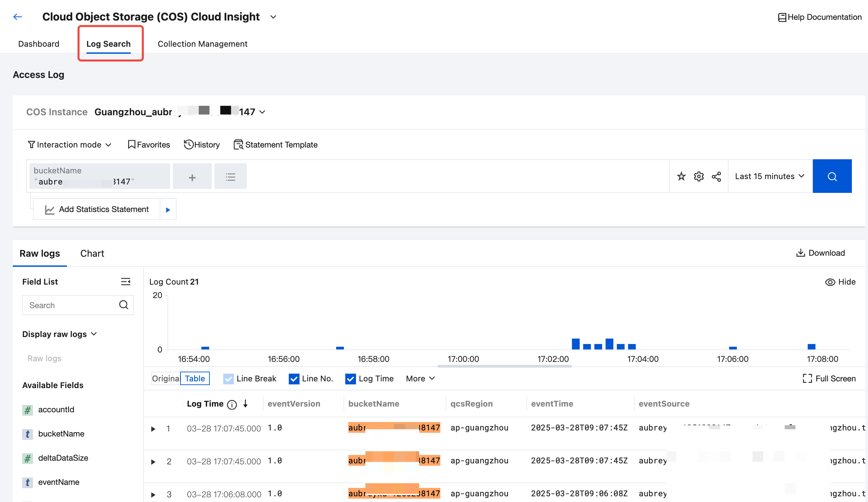Uncheck the Line No. checkbox
Screen dimensions: 868x502
[x=294, y=379]
